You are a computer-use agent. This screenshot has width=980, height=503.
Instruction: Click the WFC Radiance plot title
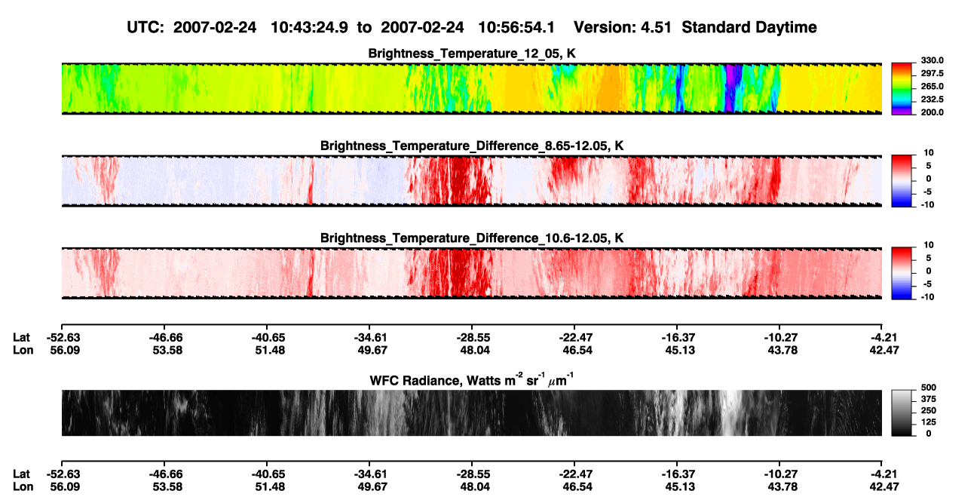472,380
